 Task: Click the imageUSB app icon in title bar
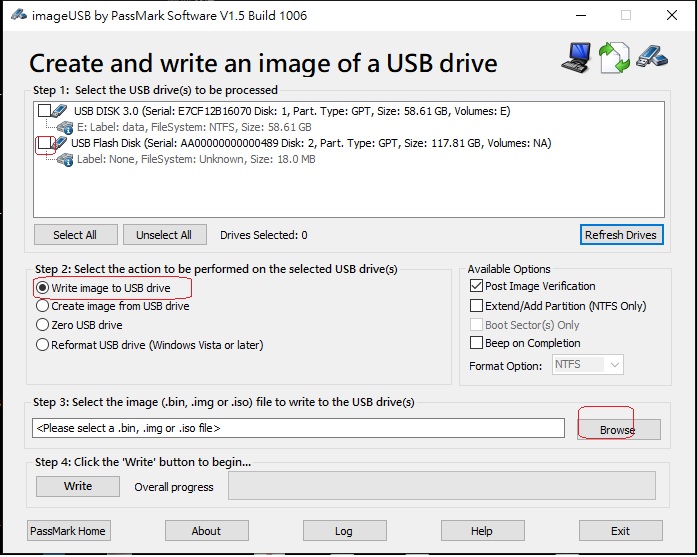[x=14, y=15]
